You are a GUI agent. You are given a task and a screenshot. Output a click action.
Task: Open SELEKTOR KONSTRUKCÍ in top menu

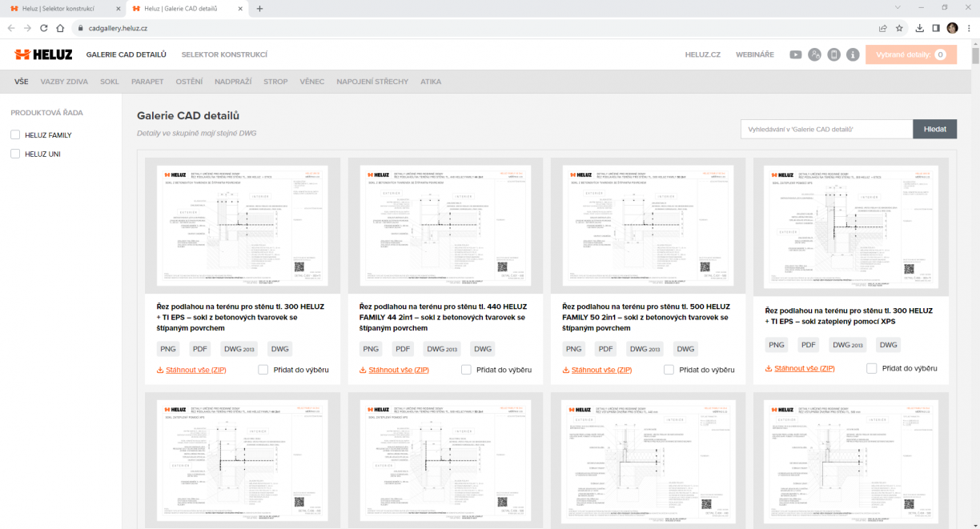tap(224, 54)
